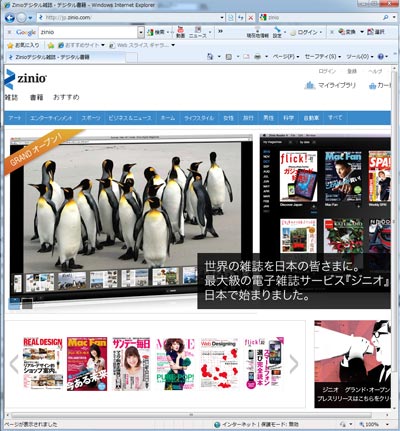
Task: Click the Read mail envelope icon
Action: pos(246,57)
